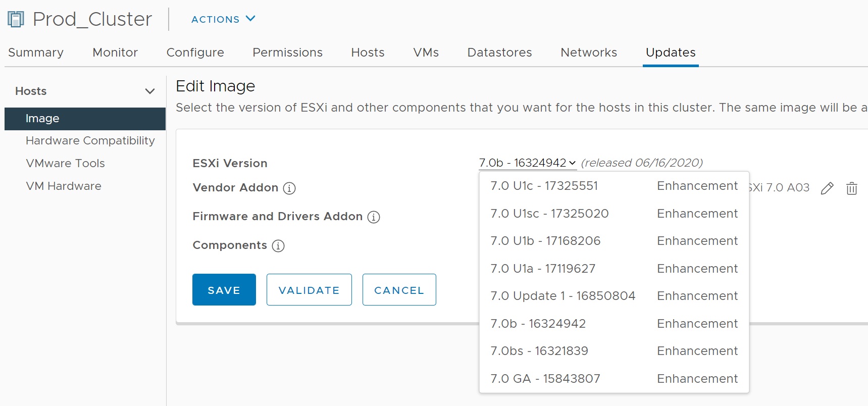Screen dimensions: 868x406
Task: Open Hardware Compatibility in sidebar
Action: point(90,141)
